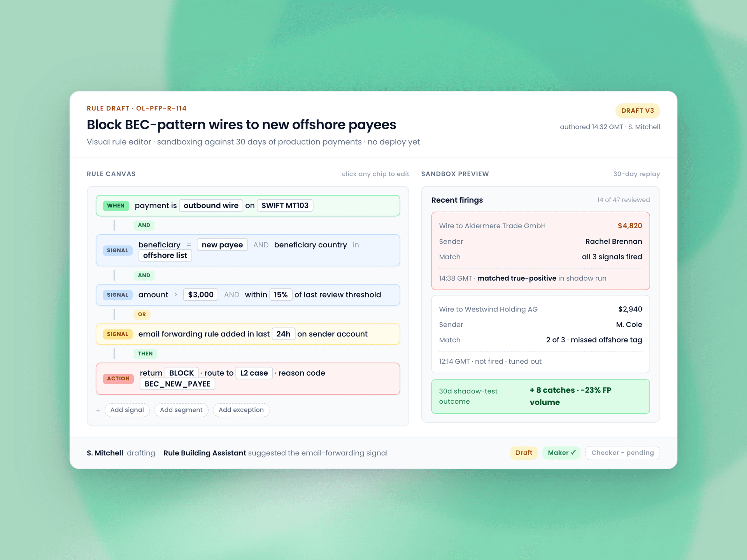Screen dimensions: 747x560
Task: Click the '$2,940' amount
Action: pyautogui.click(x=630, y=309)
